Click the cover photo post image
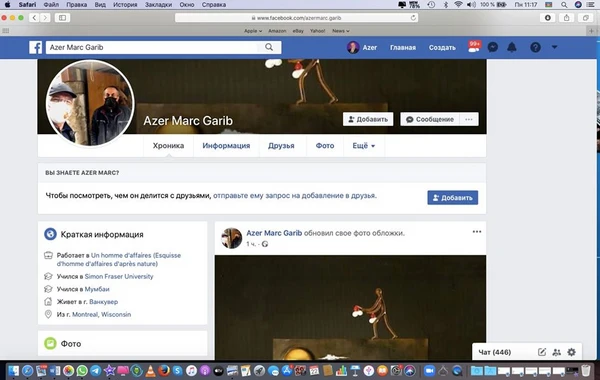The image size is (600, 380). (350, 307)
